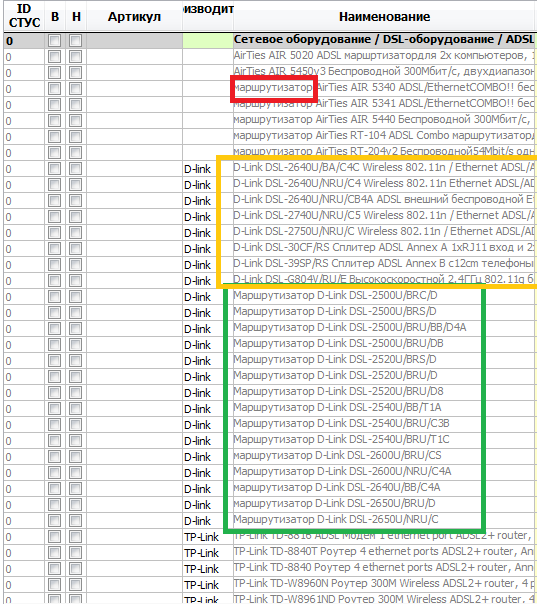Screen dimensions: 537x604
Task: Select Маршрутизатор D-Link DSL-2520U/BRS/D cell
Action: (x=384, y=361)
